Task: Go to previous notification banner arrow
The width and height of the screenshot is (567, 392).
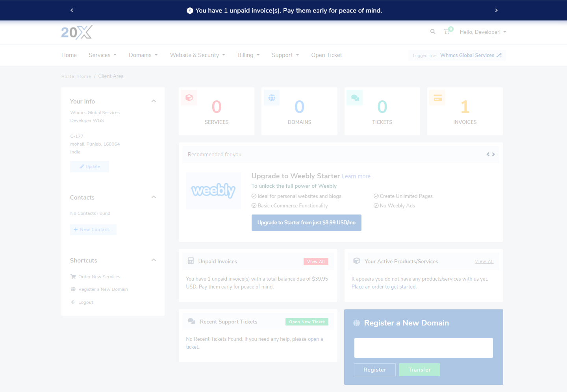Action: [72, 10]
